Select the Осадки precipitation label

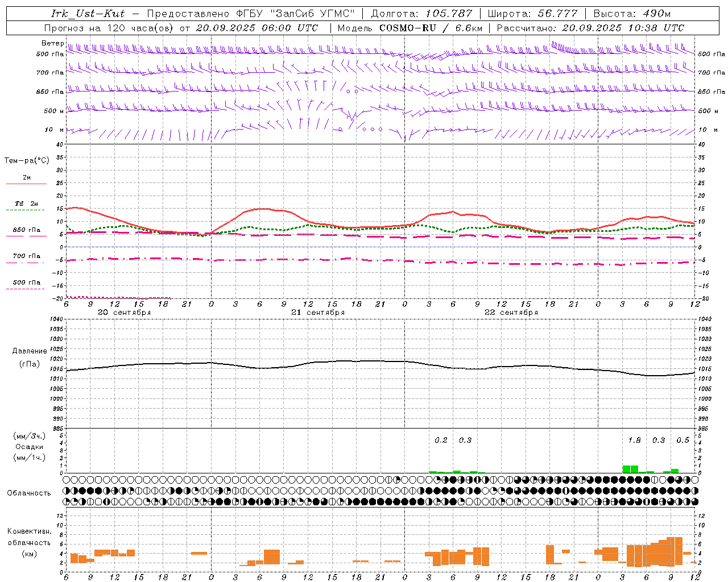(30, 447)
